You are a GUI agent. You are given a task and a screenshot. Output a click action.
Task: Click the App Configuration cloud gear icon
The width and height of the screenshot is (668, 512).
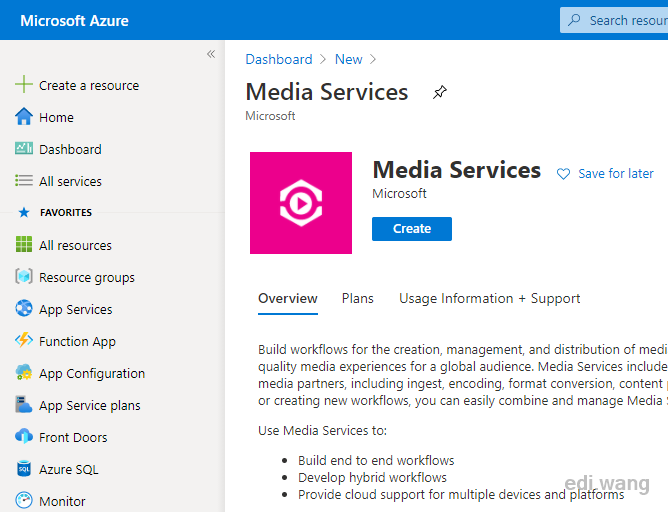(x=24, y=372)
